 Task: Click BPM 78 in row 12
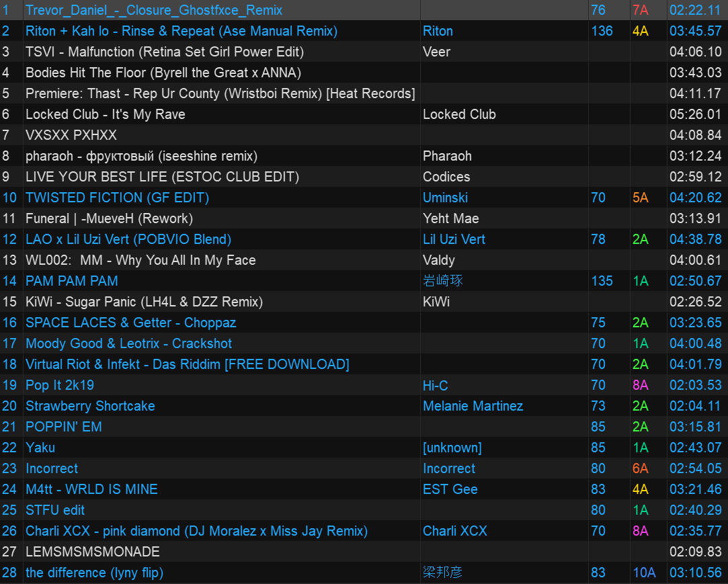coord(598,239)
